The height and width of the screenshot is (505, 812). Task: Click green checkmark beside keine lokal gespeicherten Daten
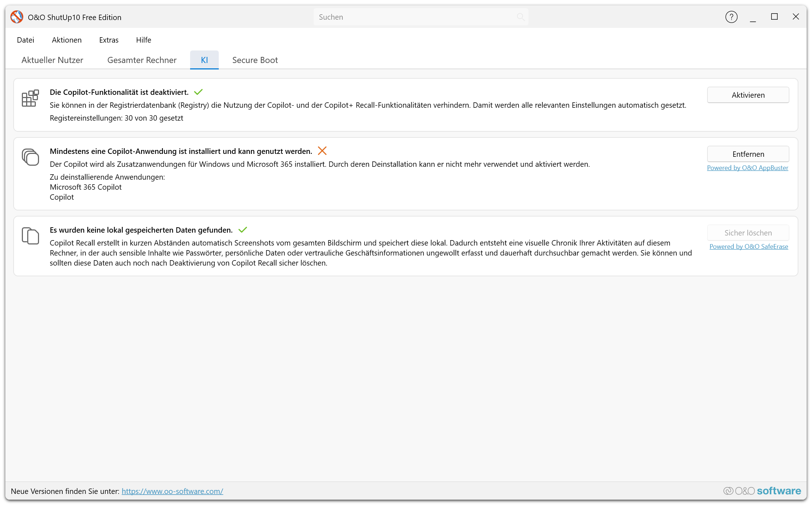243,229
